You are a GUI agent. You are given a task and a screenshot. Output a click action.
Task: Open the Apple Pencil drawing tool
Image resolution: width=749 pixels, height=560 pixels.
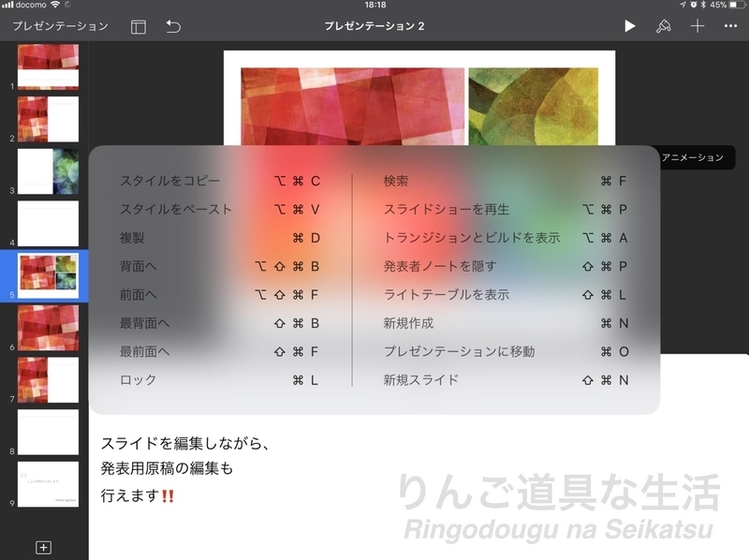point(662,27)
